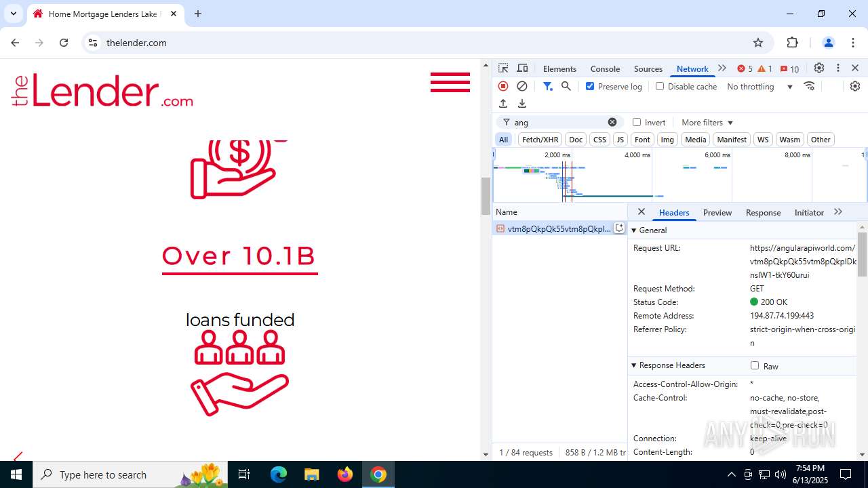
Task: Click the network filter text field
Action: click(559, 122)
